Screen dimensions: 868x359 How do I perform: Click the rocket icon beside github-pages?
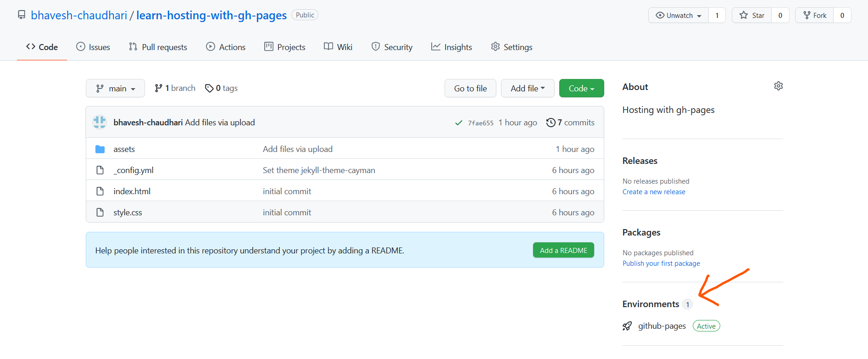coord(627,326)
